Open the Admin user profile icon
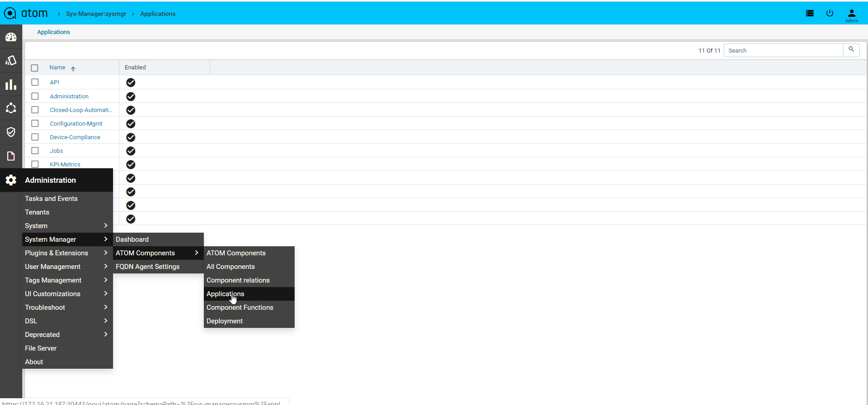868x405 pixels. (852, 15)
